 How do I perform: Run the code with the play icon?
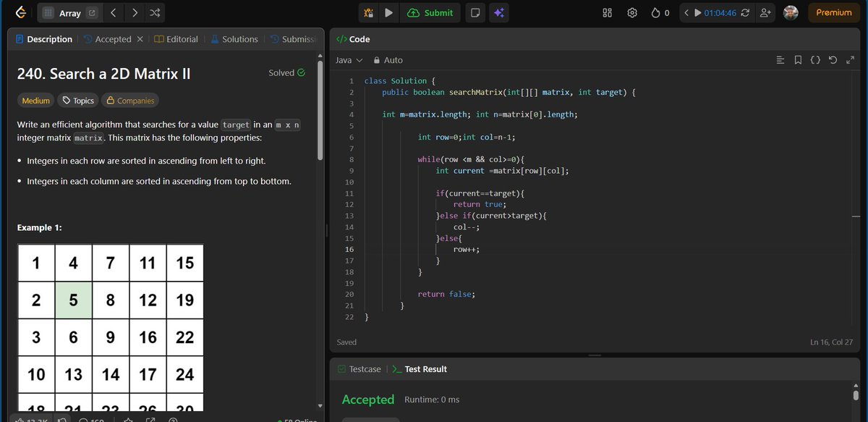[389, 12]
